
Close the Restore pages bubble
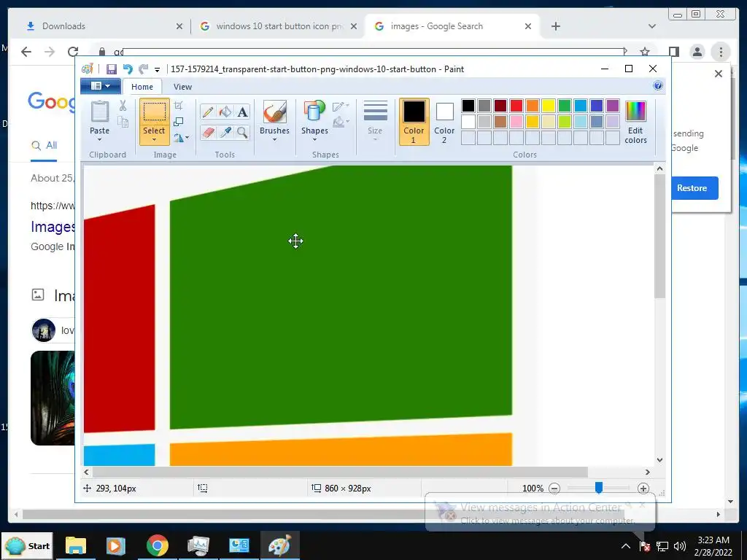click(719, 74)
